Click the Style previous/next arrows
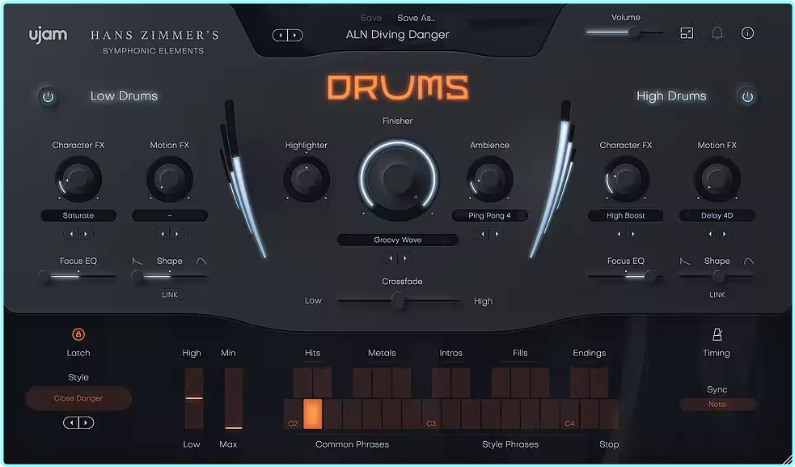Screen dimensions: 795x467 [x=78, y=422]
